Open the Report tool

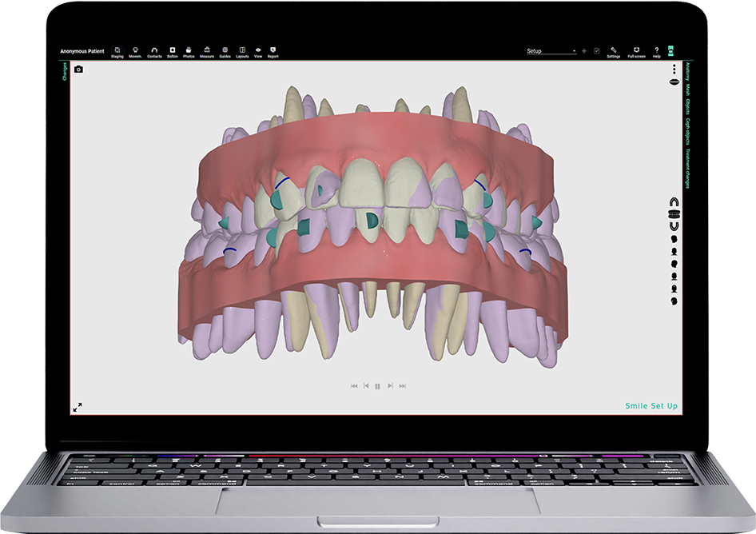click(273, 52)
